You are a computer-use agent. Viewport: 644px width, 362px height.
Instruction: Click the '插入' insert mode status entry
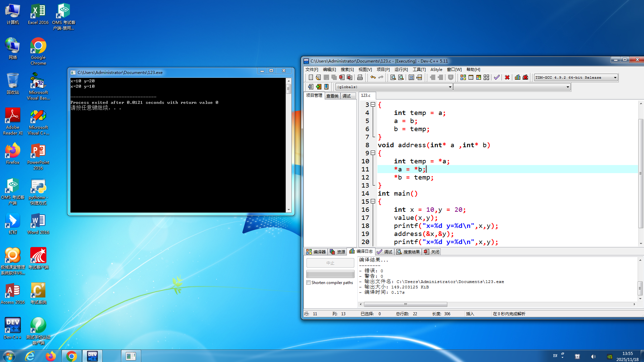[470, 314]
